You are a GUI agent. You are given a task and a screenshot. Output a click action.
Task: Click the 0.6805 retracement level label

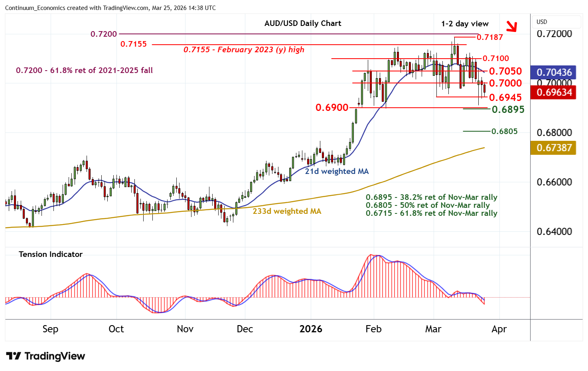coord(504,132)
